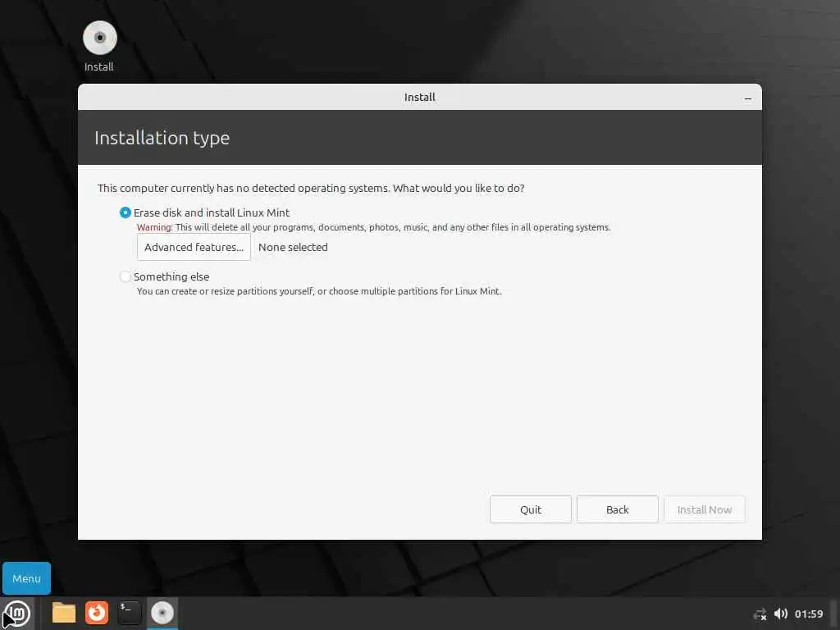
Task: Select the Install task in the panel
Action: coord(162,613)
